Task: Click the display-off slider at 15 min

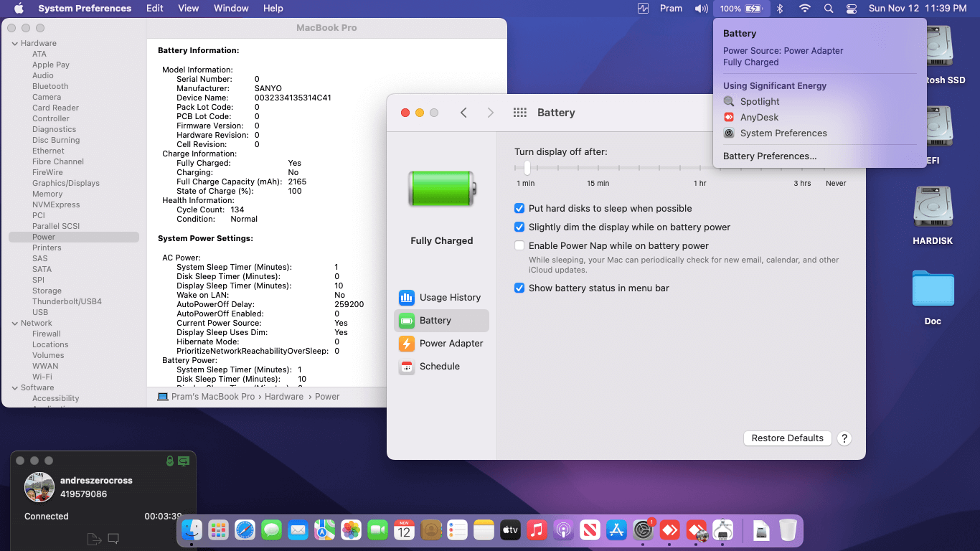Action: (x=598, y=168)
